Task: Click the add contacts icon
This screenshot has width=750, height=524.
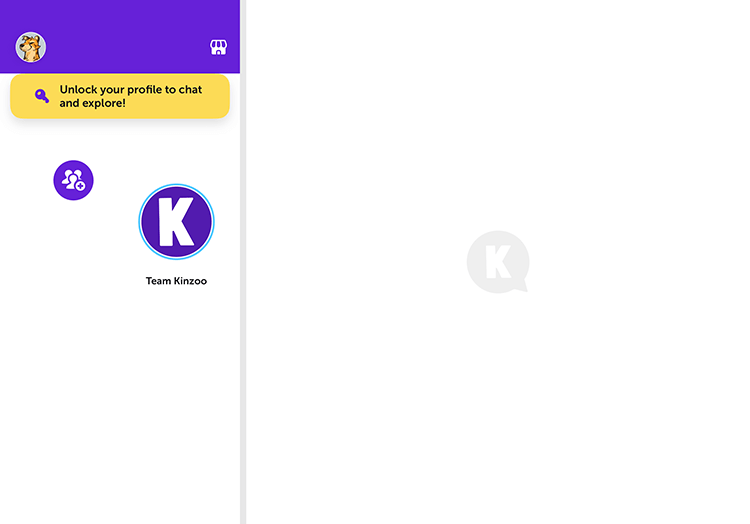Action: [x=73, y=180]
